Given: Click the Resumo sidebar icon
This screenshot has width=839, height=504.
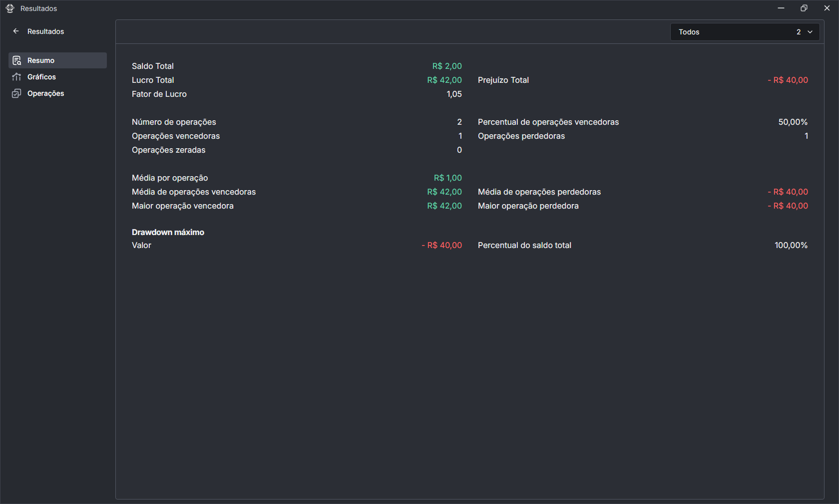Looking at the screenshot, I should [16, 60].
